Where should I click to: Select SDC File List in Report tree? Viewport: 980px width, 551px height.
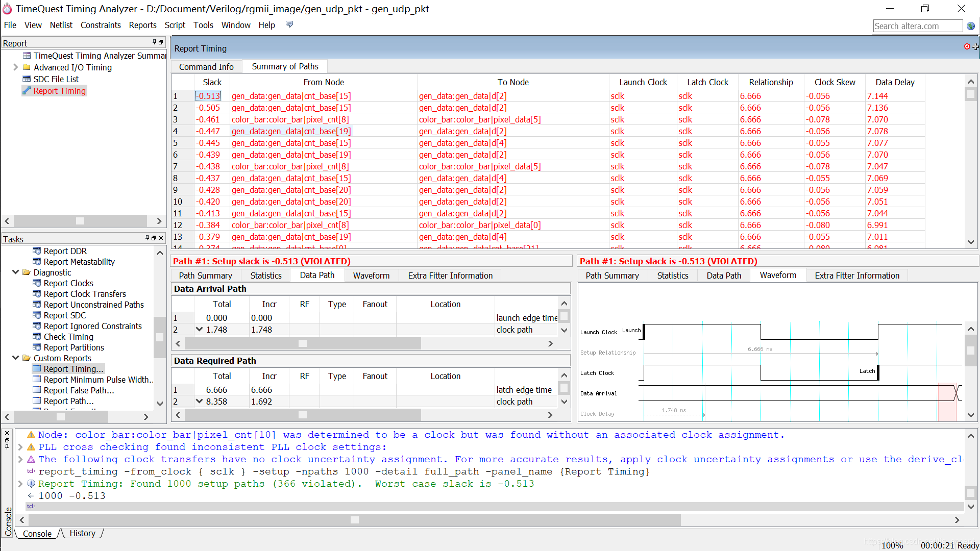[x=56, y=79]
